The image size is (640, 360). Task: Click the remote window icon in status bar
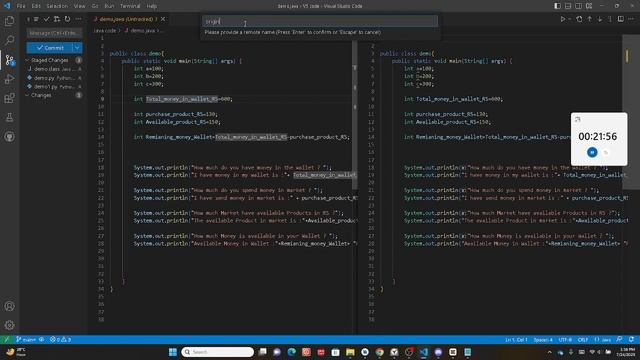tap(7, 340)
